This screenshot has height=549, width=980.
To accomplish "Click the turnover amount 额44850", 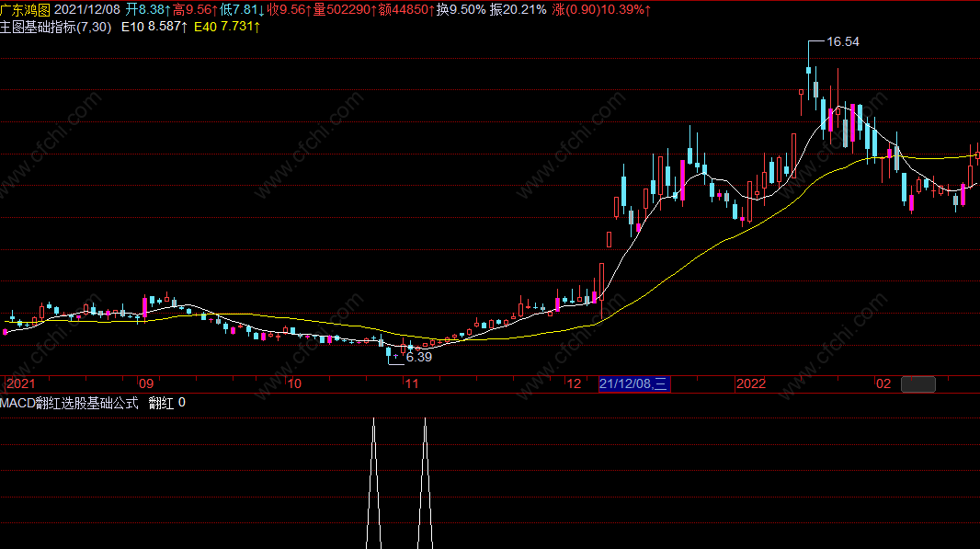I will pos(406,9).
